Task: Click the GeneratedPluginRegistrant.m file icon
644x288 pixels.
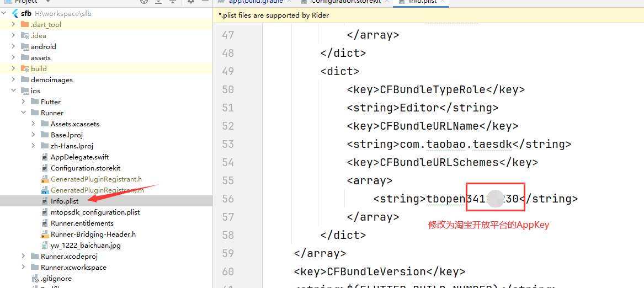Action: [45, 190]
